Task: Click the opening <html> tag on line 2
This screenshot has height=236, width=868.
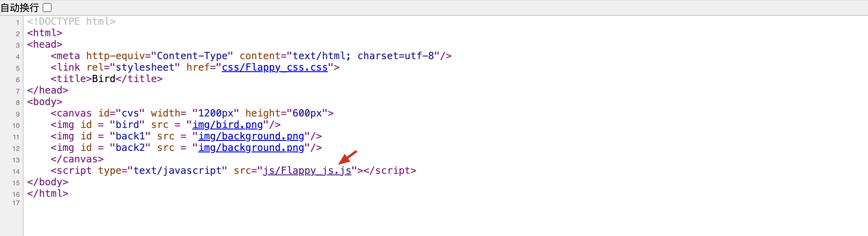Action: tap(45, 33)
